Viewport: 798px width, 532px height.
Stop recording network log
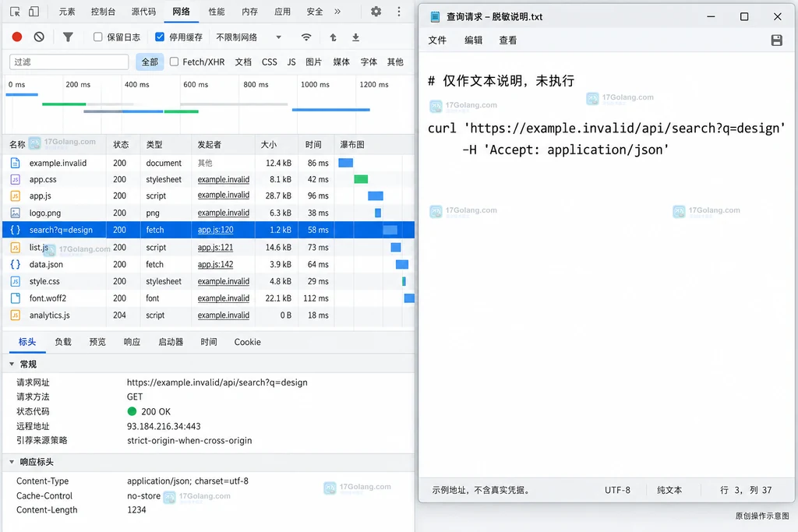pos(17,37)
